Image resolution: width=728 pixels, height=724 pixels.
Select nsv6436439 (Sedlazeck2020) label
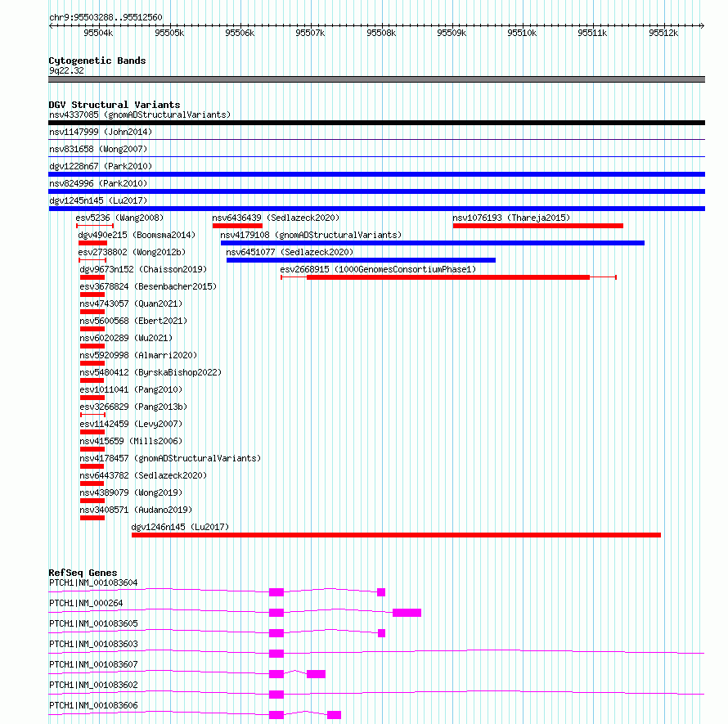coord(276,218)
